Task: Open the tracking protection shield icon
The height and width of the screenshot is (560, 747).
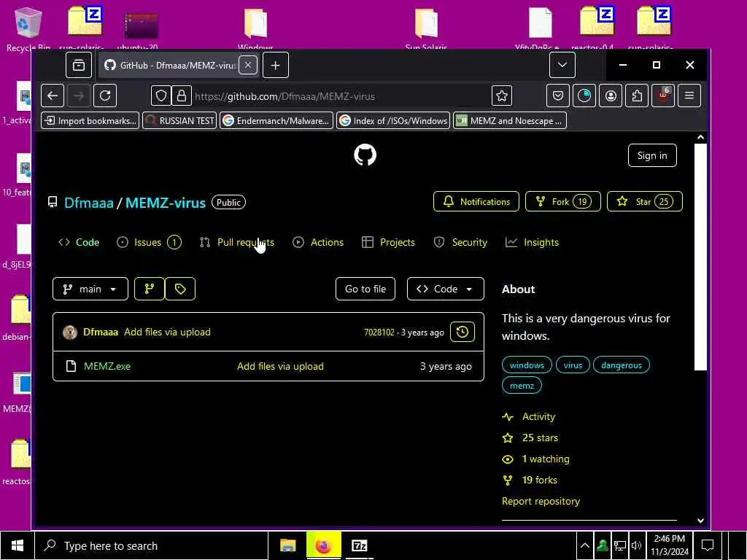Action: [x=161, y=96]
